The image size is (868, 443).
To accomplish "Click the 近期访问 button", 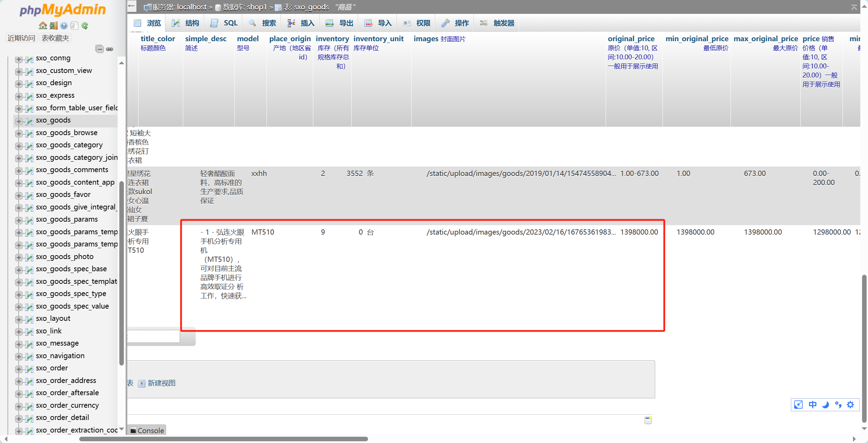I will (22, 38).
